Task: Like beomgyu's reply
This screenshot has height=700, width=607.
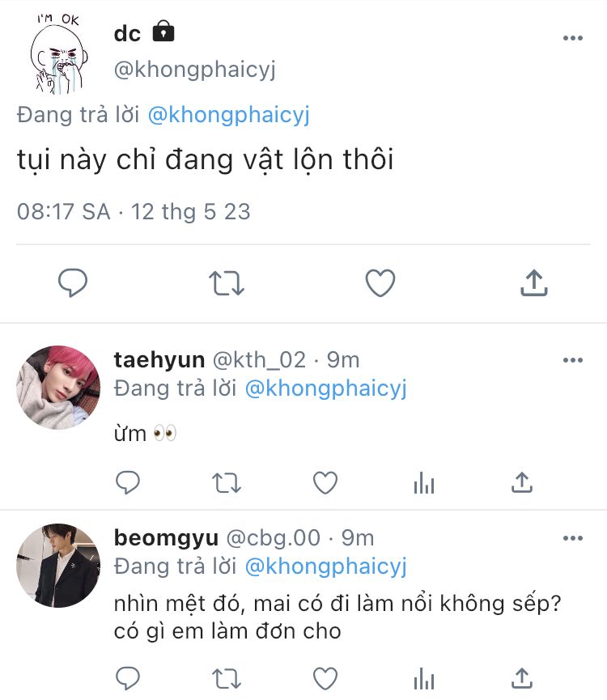Action: (x=325, y=679)
